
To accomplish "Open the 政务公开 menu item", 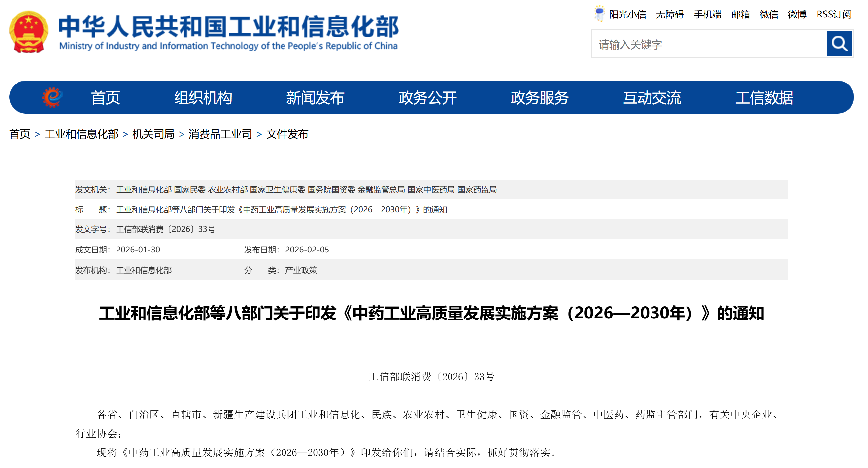I will click(427, 98).
